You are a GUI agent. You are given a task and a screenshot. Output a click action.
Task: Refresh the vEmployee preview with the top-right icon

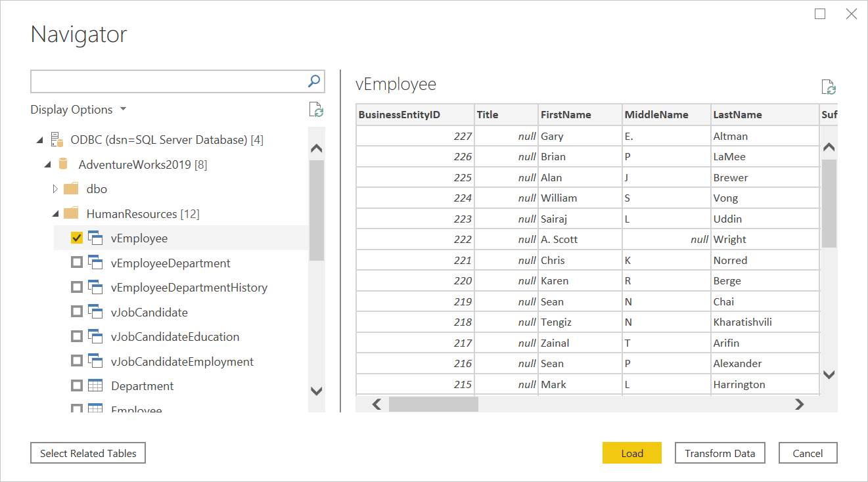pyautogui.click(x=829, y=88)
